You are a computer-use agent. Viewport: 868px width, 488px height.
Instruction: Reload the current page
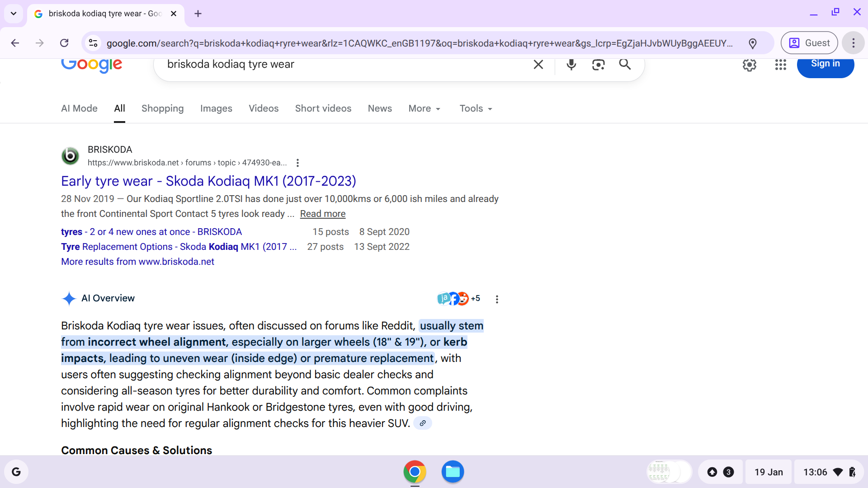pyautogui.click(x=64, y=43)
